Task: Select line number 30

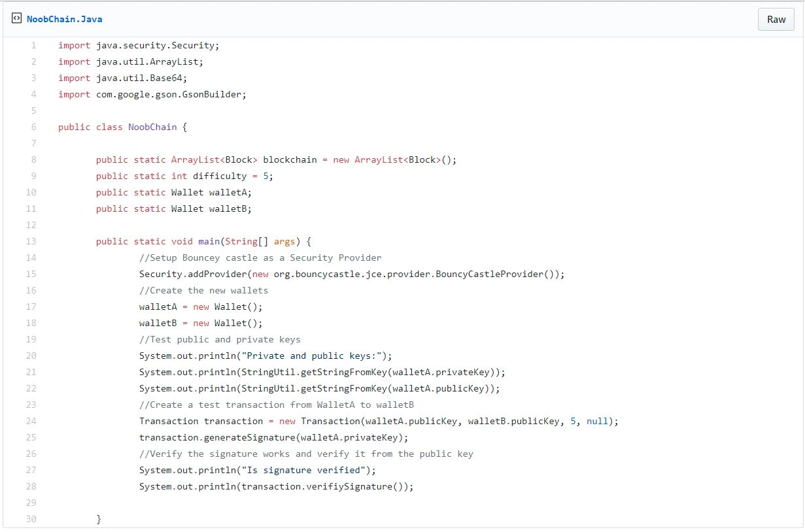Action: (31, 519)
